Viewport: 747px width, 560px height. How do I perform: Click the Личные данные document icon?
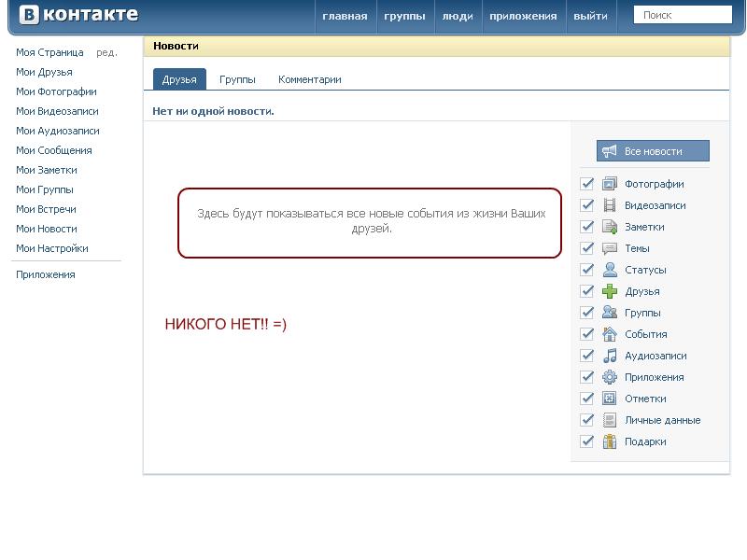click(610, 420)
